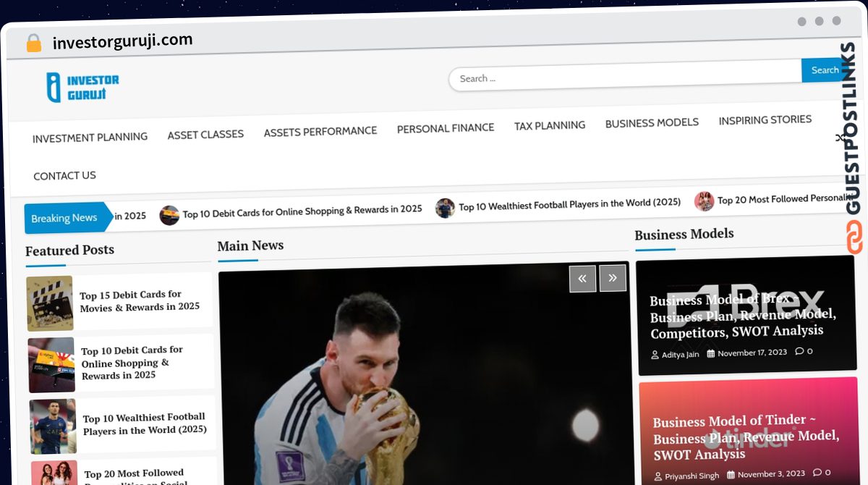868x485 pixels.
Task: Click the calendar icon next to November 17, 2023
Action: pos(711,353)
